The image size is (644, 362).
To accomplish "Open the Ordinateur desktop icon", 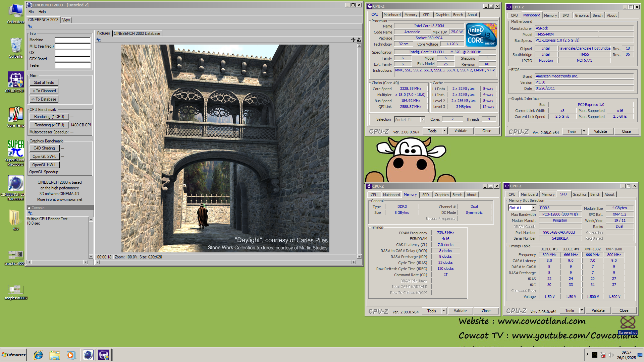I will [x=15, y=14].
